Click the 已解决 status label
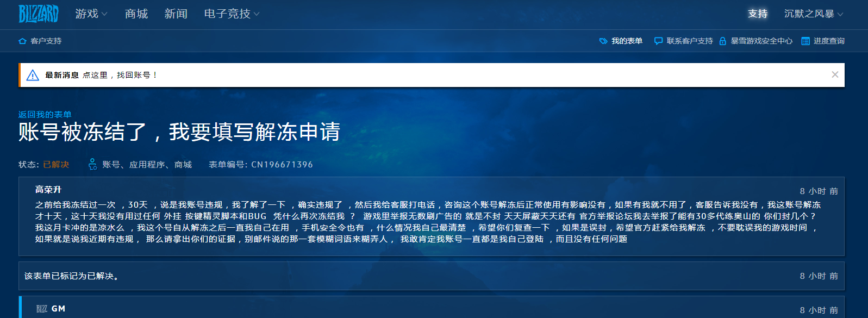The image size is (868, 318). point(56,165)
